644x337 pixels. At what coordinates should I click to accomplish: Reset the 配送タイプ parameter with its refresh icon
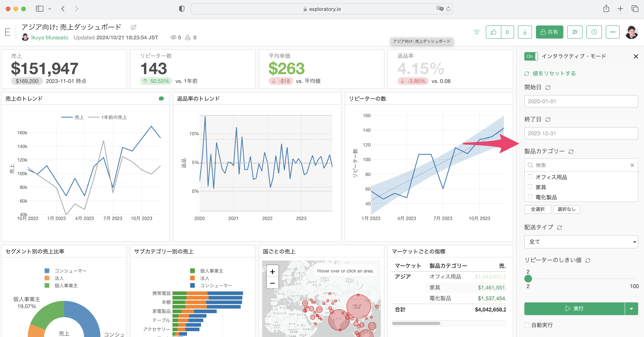coord(560,227)
